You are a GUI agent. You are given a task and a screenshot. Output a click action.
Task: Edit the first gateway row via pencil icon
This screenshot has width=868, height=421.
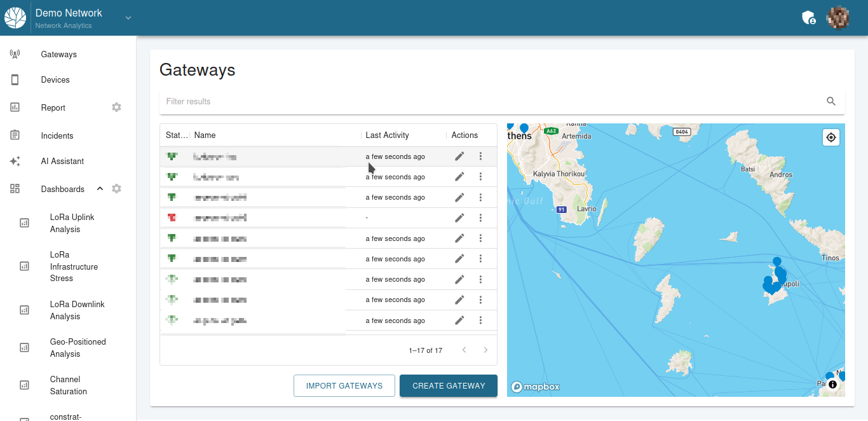pos(460,156)
